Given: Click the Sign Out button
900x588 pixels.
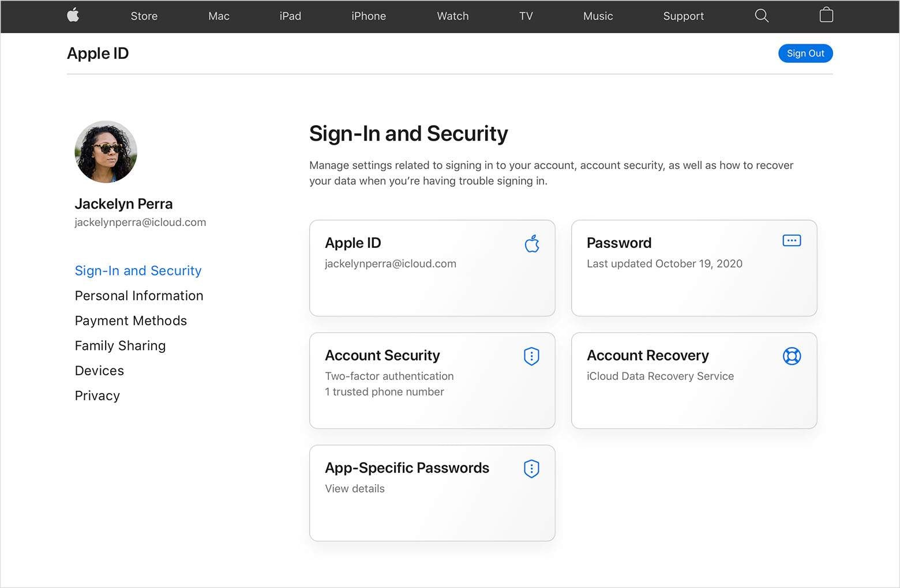Looking at the screenshot, I should point(805,53).
